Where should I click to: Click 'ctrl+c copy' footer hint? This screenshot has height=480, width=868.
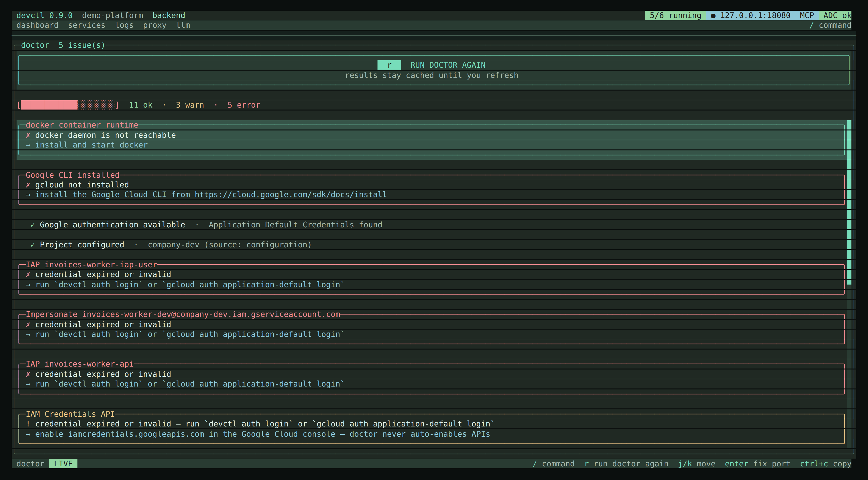coord(826,464)
